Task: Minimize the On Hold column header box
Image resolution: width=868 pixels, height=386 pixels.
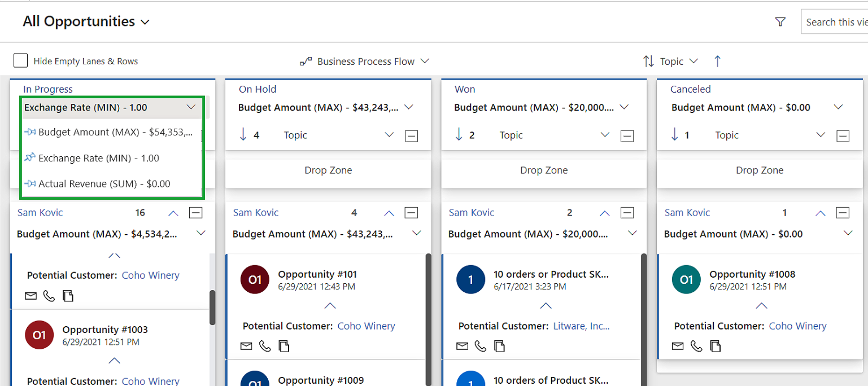Action: [x=411, y=135]
